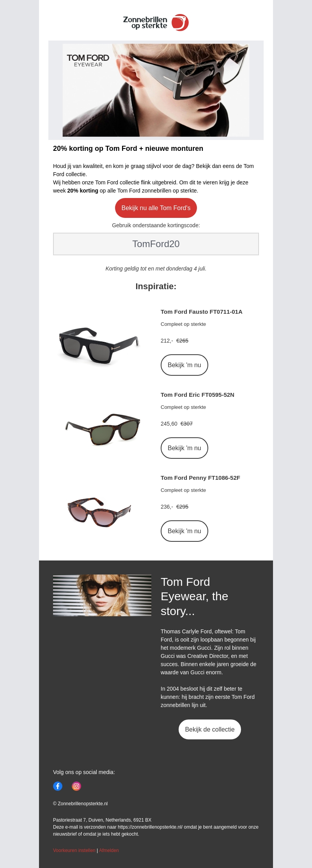Viewport: 312px width, 868px height.
Task: Click the Tom Ford Fausto FT0711-01A title
Action: click(201, 312)
